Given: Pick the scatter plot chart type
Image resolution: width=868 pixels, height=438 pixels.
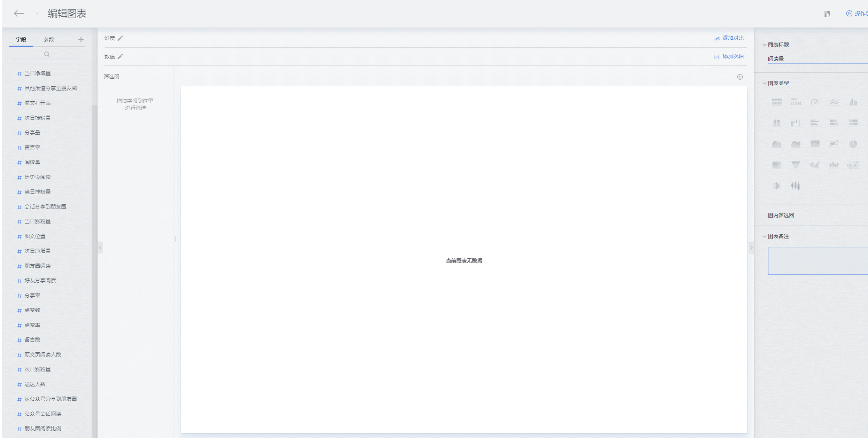Looking at the screenshot, I should pos(834,144).
